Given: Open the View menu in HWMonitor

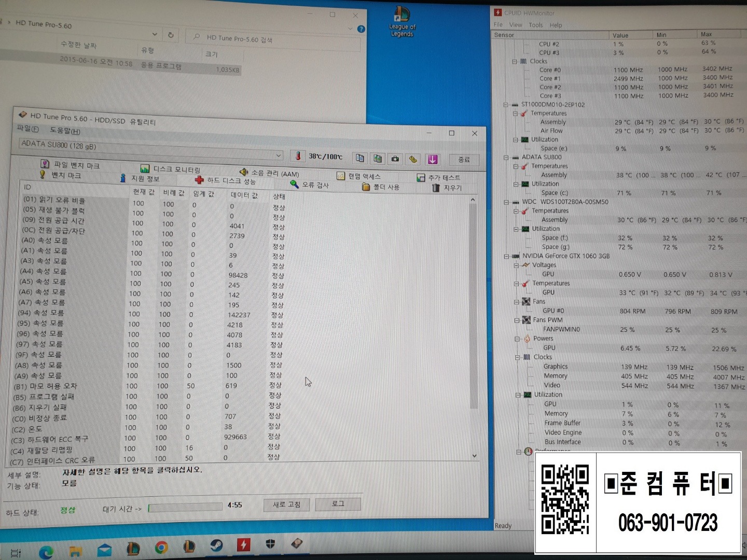Looking at the screenshot, I should point(516,24).
